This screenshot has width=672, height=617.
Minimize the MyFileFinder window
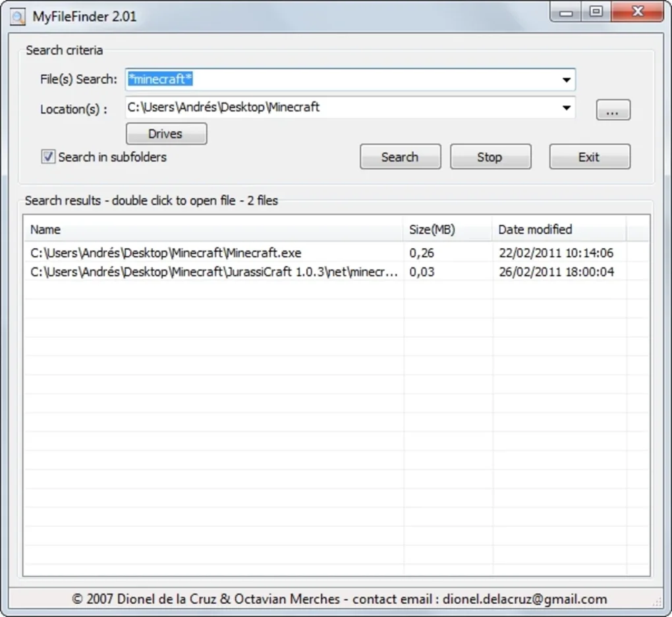(566, 12)
